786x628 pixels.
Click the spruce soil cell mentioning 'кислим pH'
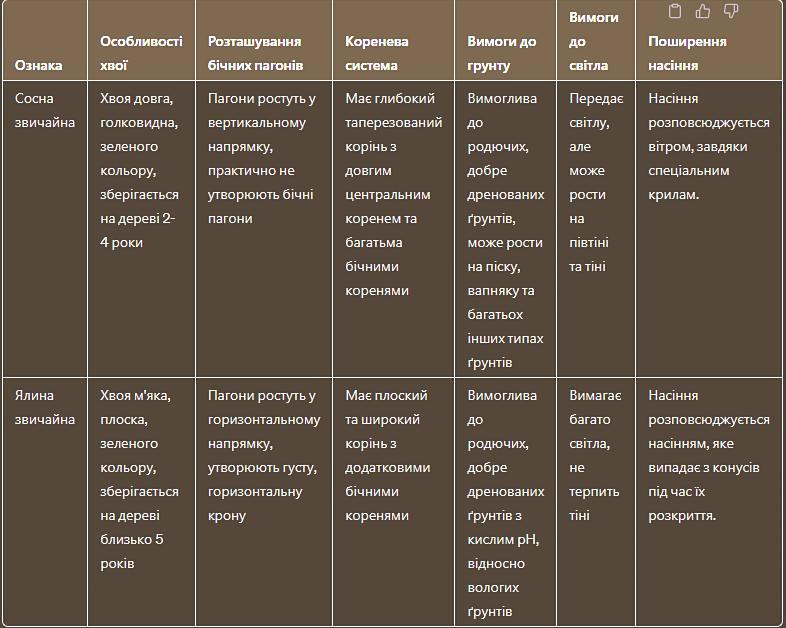coord(506,503)
